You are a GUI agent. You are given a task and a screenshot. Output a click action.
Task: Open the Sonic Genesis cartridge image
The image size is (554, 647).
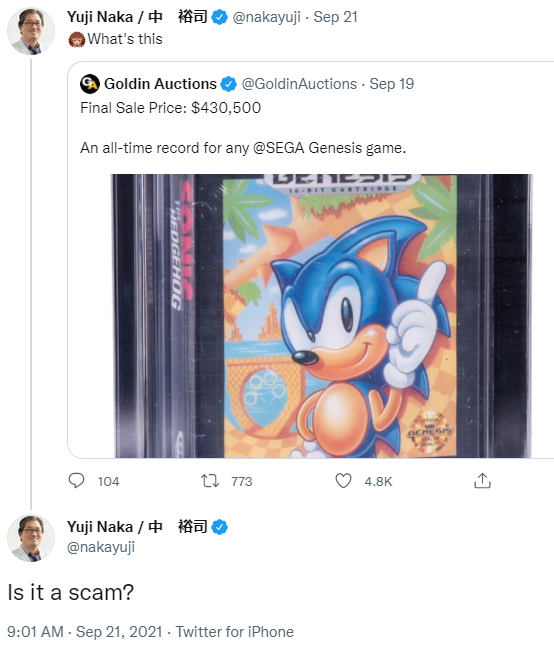[x=322, y=316]
